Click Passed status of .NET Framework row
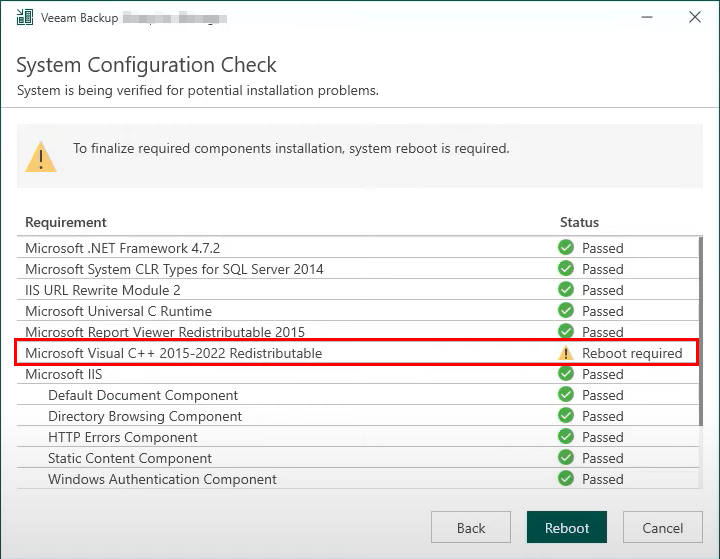Screen dimensions: 720x559 point(602,248)
